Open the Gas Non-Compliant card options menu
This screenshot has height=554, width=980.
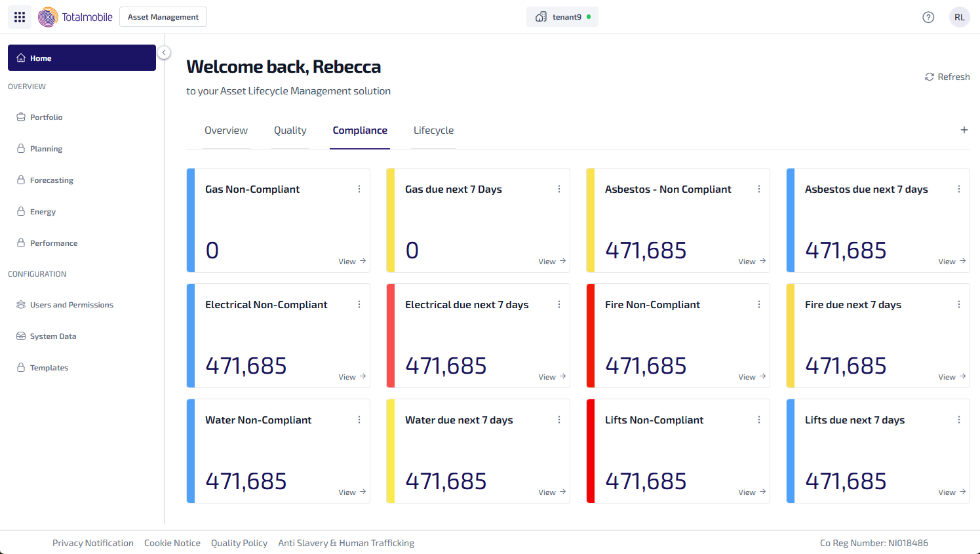[359, 189]
